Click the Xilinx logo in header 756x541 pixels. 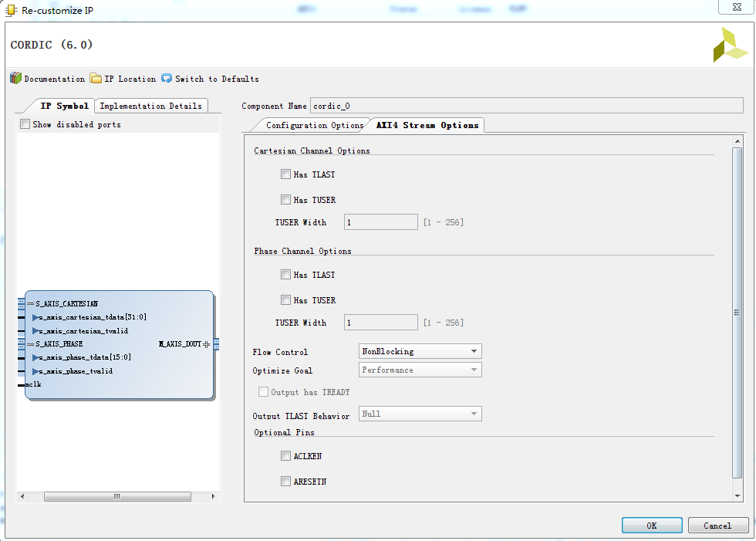point(731,45)
